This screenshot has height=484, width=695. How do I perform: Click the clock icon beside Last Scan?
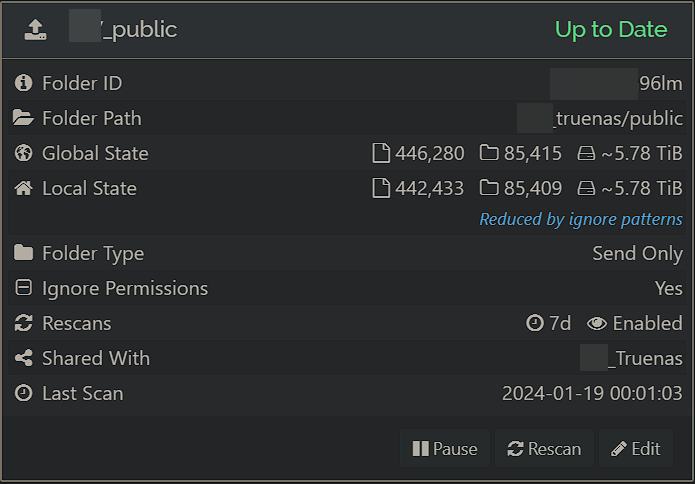point(23,393)
